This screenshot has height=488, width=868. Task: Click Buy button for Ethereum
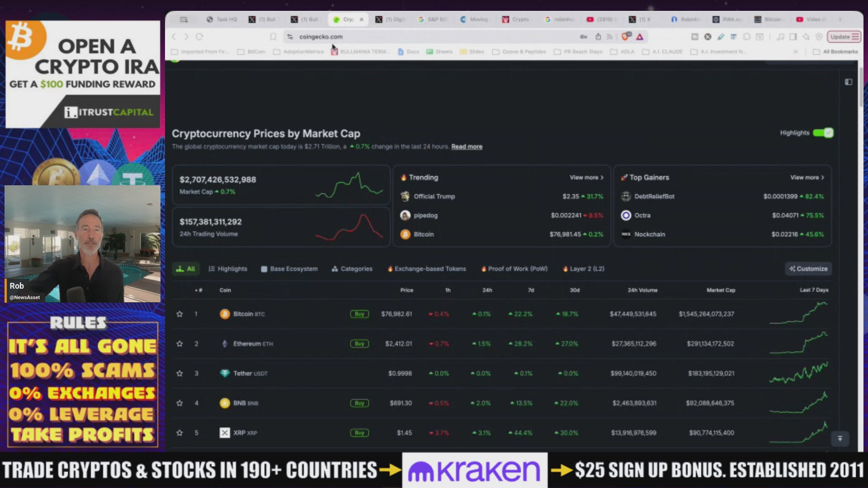(x=359, y=344)
